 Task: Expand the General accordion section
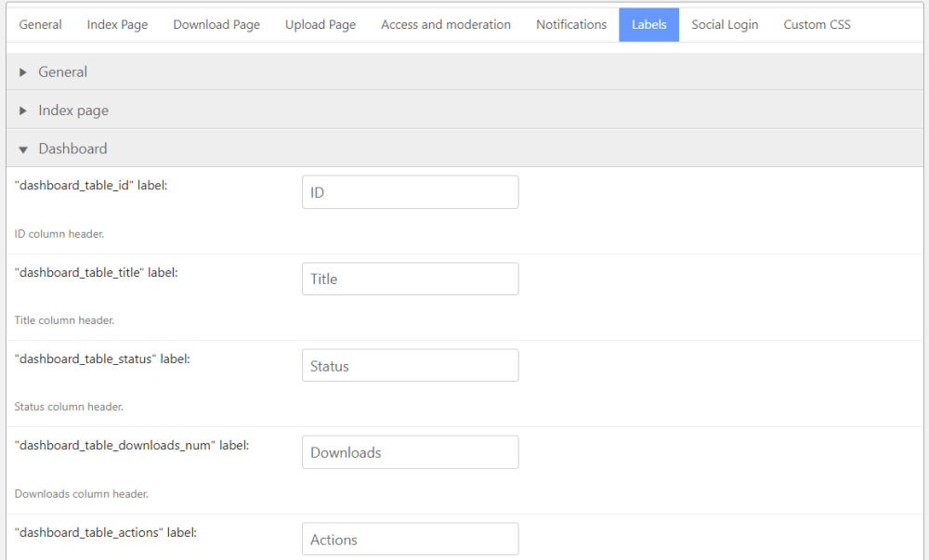pyautogui.click(x=62, y=72)
